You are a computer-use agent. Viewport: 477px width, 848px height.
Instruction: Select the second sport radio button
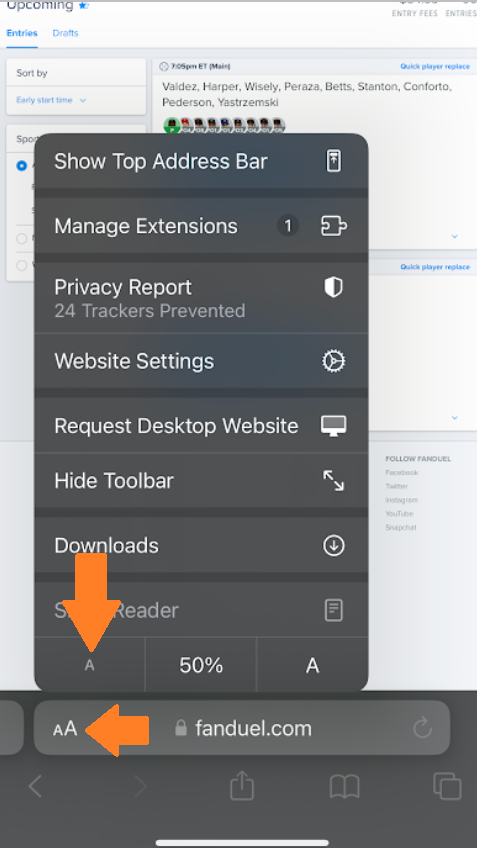(22, 238)
